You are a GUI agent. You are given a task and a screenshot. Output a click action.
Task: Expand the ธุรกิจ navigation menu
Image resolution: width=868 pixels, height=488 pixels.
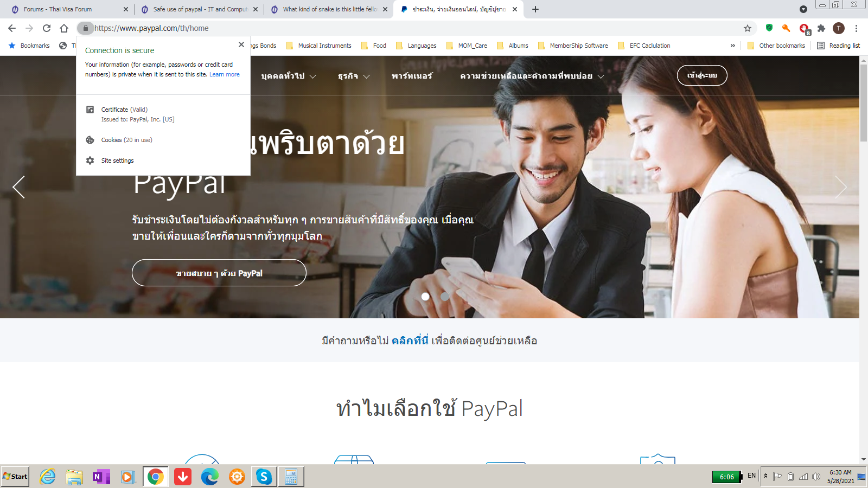354,76
